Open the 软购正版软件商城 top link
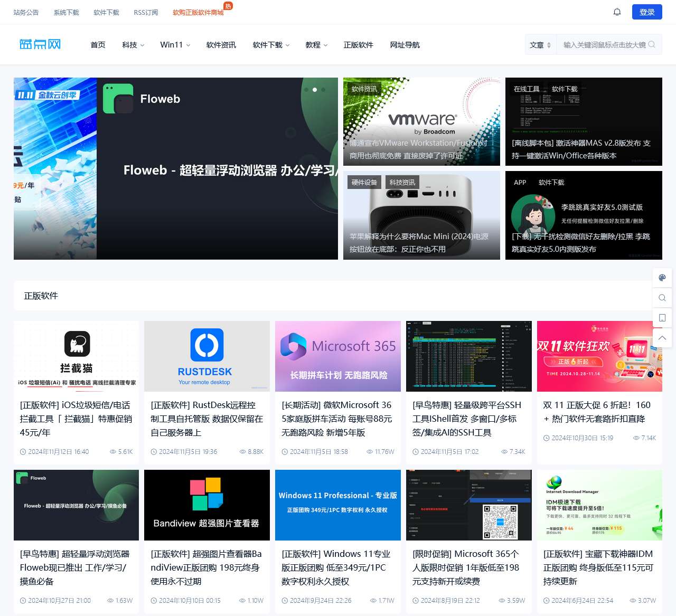The width and height of the screenshot is (676, 616). (x=198, y=12)
